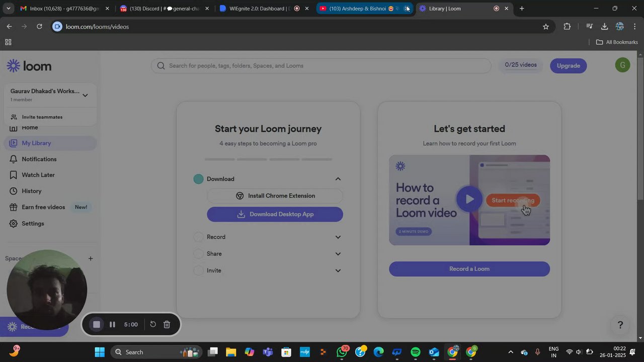The image size is (644, 362).
Task: Toggle Record step circle
Action: (x=199, y=237)
